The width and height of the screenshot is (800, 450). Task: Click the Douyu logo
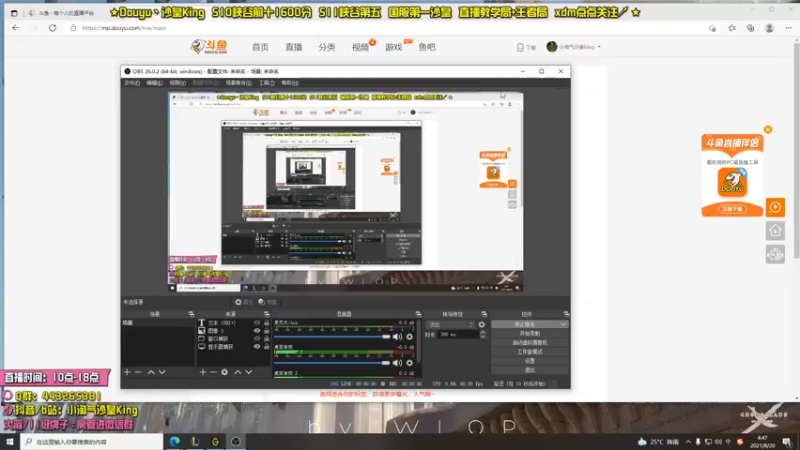[x=209, y=47]
